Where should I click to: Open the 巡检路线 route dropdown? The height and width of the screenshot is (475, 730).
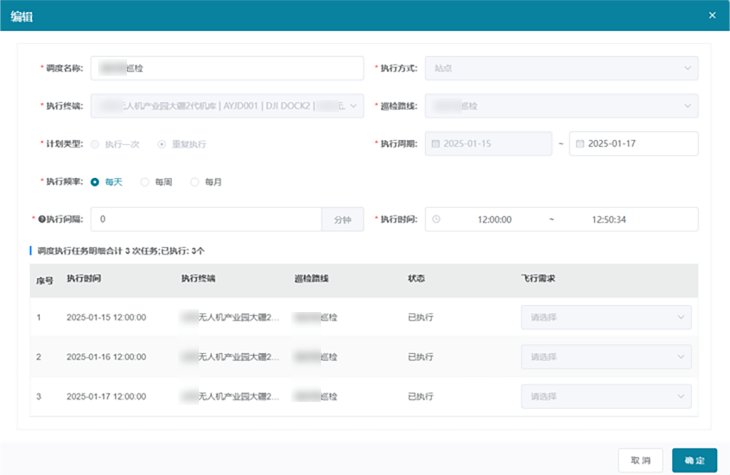click(561, 106)
